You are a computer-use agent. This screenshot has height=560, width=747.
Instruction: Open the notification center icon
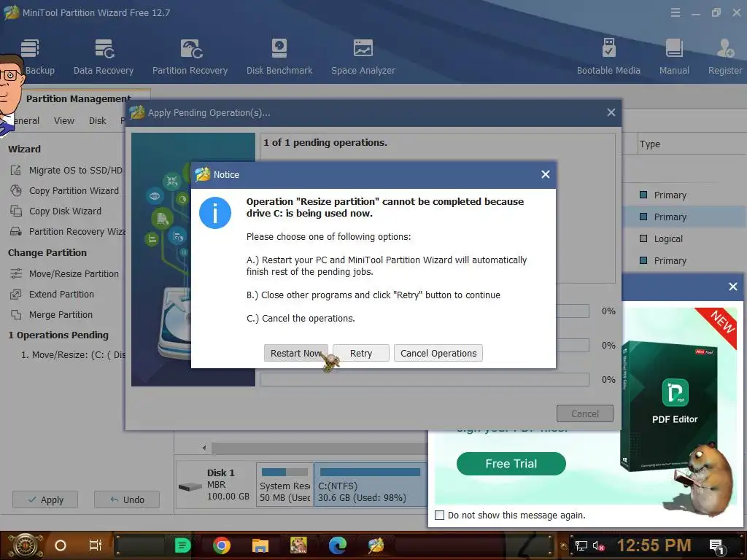(x=717, y=546)
